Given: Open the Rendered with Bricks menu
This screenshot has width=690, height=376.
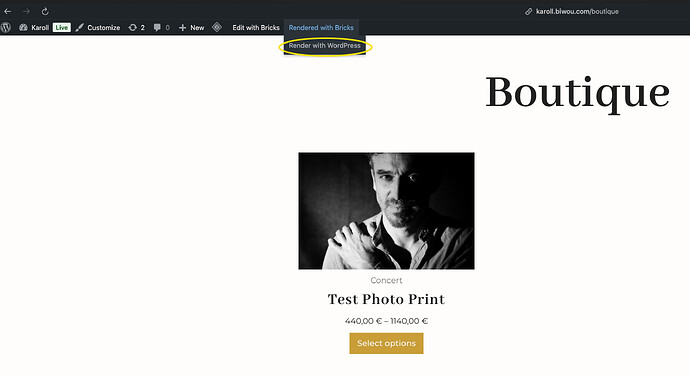Looking at the screenshot, I should click(321, 27).
